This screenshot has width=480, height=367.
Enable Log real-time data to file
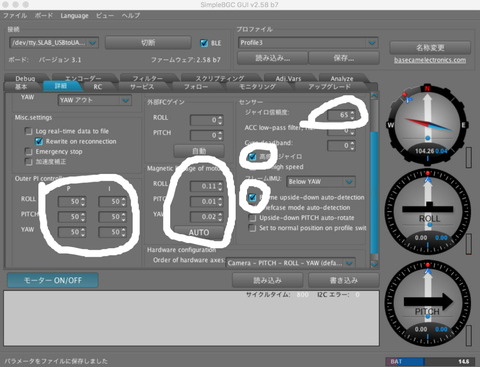click(29, 131)
